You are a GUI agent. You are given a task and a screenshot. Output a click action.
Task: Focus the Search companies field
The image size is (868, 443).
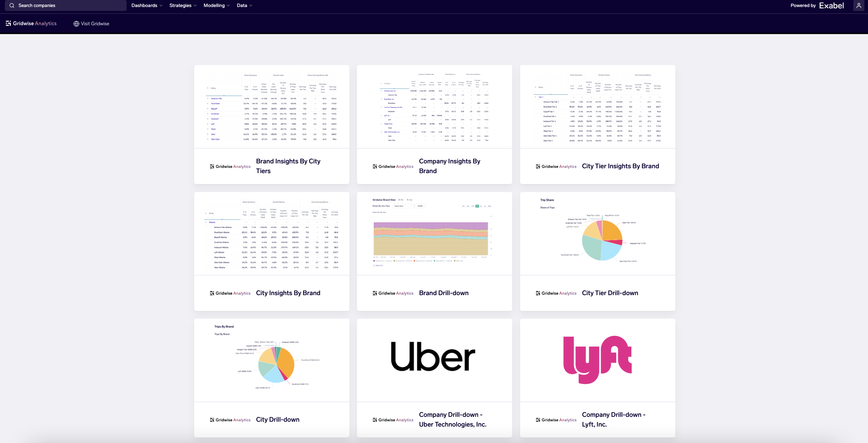[66, 5]
